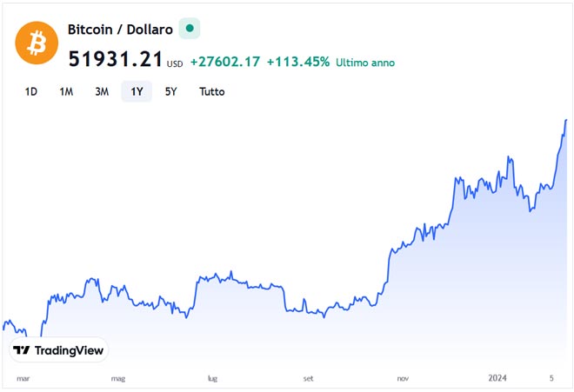574x392 pixels.
Task: Click the green market status indicator
Action: click(189, 29)
